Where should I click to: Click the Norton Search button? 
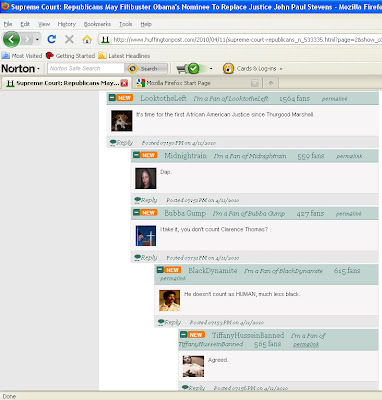click(147, 69)
